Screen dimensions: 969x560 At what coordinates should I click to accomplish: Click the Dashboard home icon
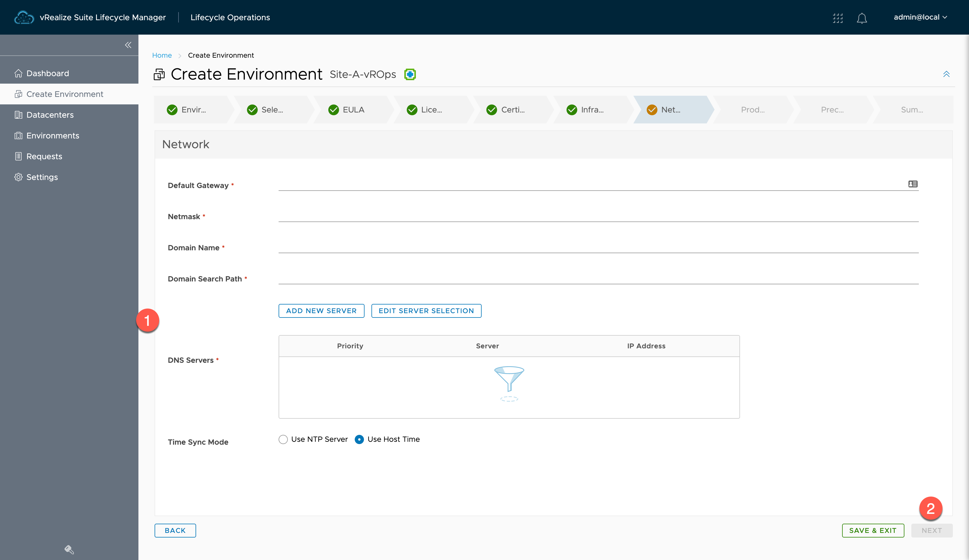[18, 73]
